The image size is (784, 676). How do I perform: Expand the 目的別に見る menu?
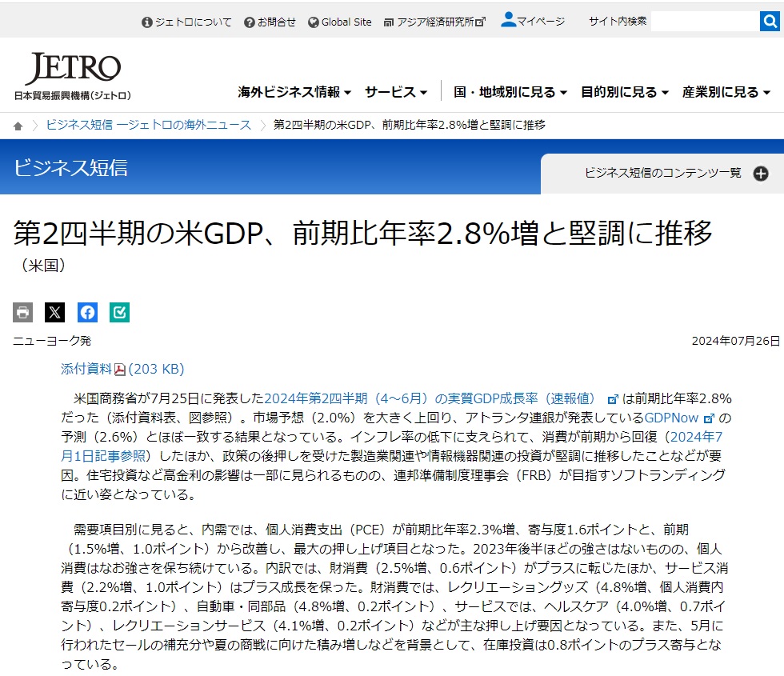tap(625, 92)
